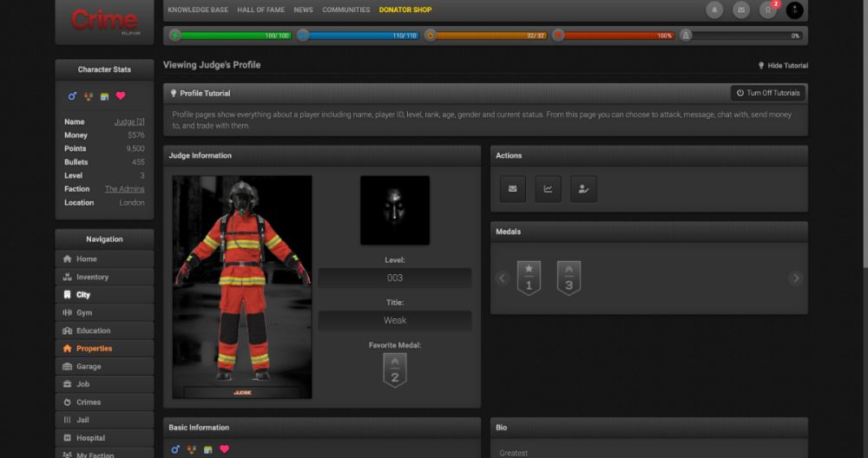Open the mail inbox icon in header

coord(741,10)
